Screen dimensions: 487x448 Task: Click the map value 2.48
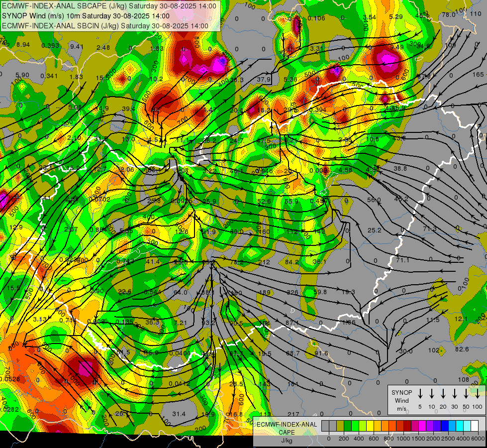point(103,48)
